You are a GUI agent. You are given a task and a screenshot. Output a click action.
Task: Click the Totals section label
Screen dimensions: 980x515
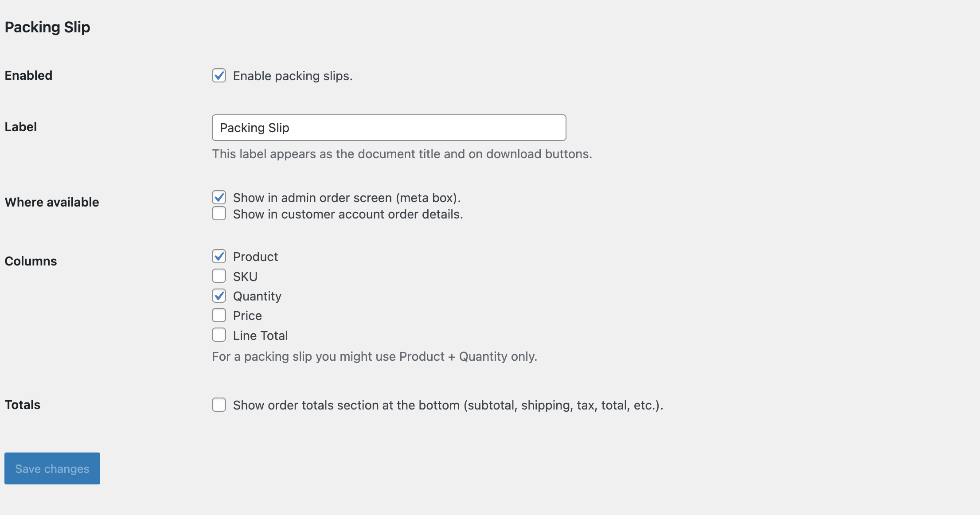(x=22, y=404)
